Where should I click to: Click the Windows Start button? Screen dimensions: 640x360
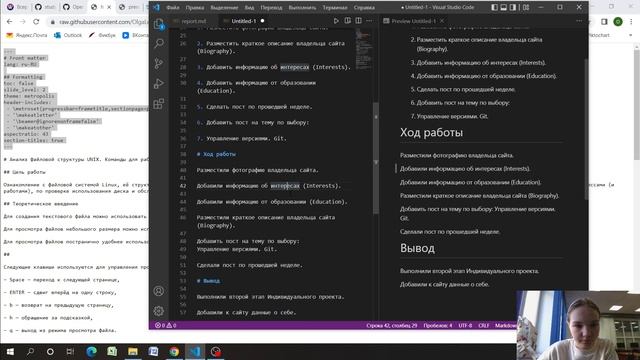pyautogui.click(x=10, y=351)
